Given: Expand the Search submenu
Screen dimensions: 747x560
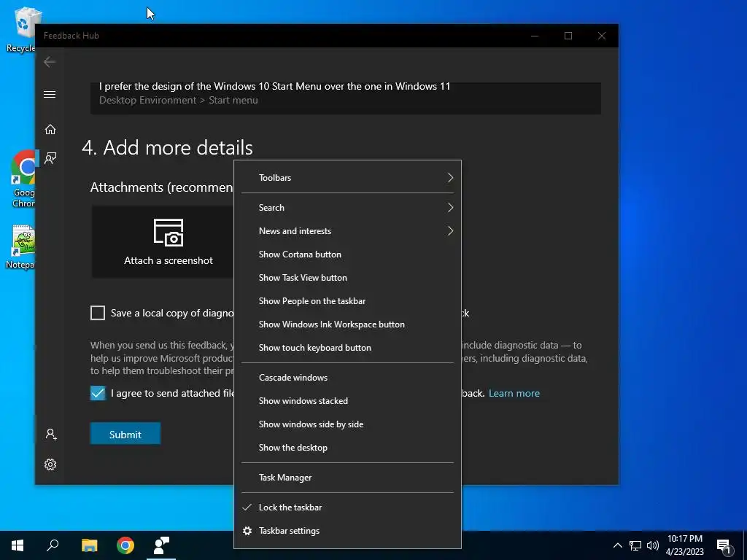Looking at the screenshot, I should tap(347, 208).
